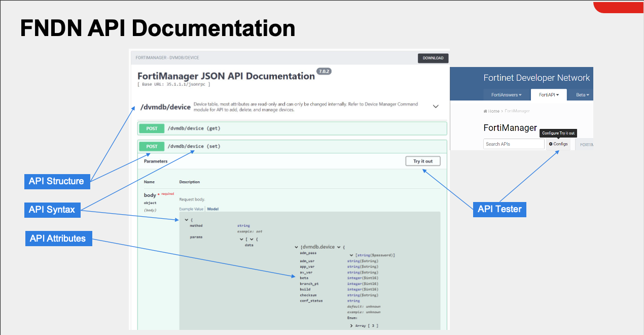Click the Search APIs input field
The image size is (644, 335).
tap(514, 144)
